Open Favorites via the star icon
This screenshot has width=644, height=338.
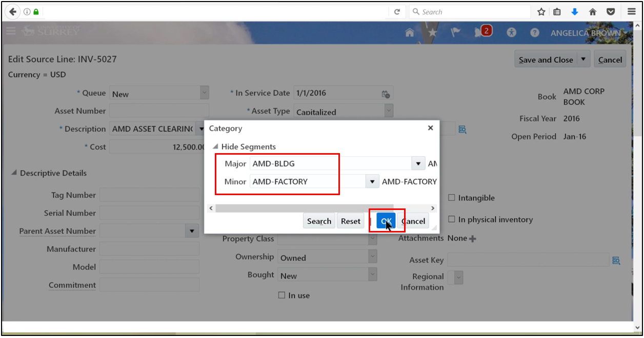(432, 32)
